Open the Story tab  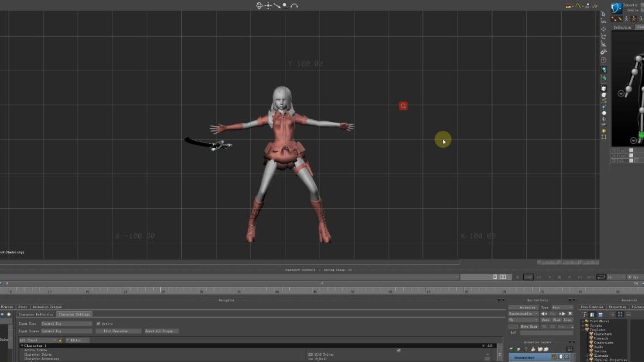22,307
